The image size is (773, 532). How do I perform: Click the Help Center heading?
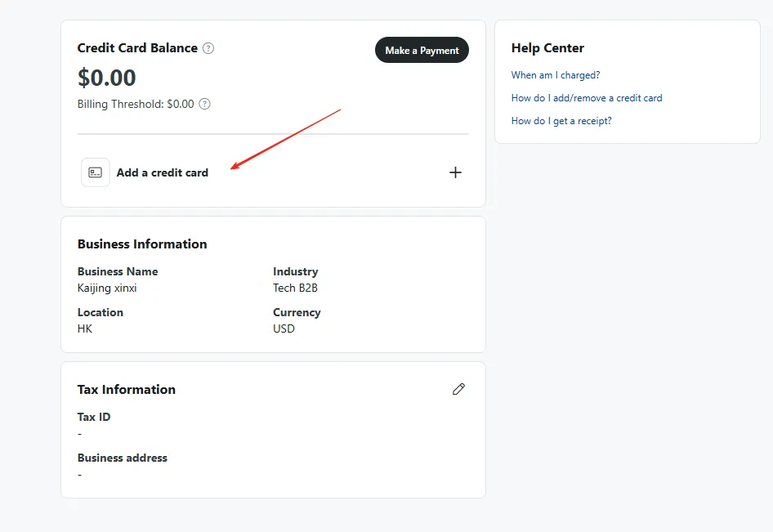(x=547, y=48)
